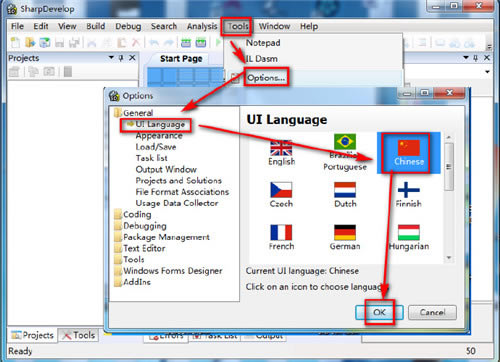Open the File menu
500x362 pixels.
(x=17, y=26)
